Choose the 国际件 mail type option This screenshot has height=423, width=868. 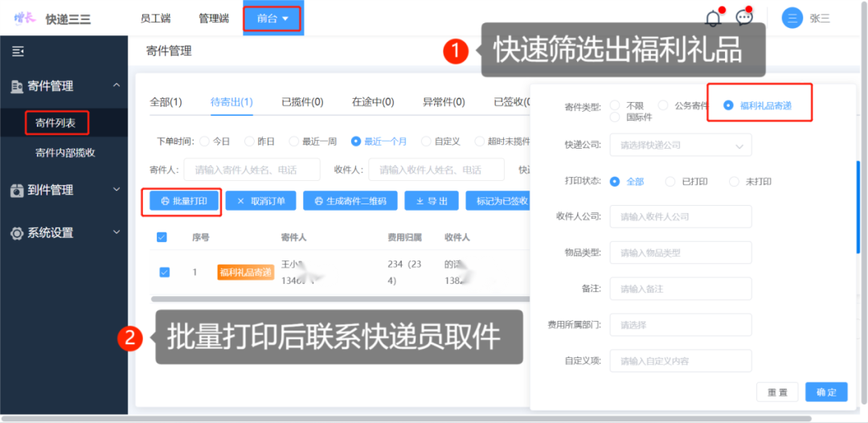point(631,117)
